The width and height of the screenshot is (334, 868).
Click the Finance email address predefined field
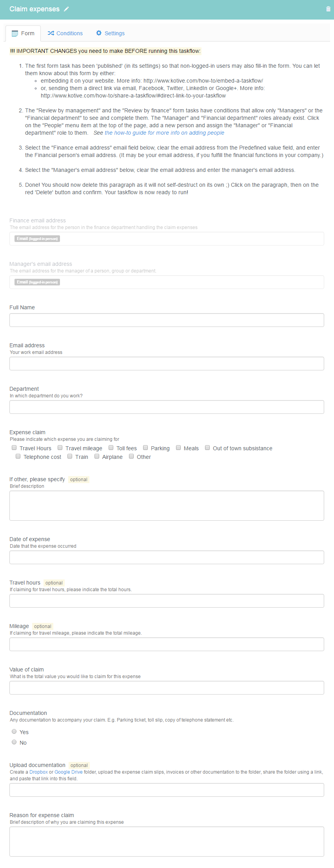pyautogui.click(x=167, y=238)
